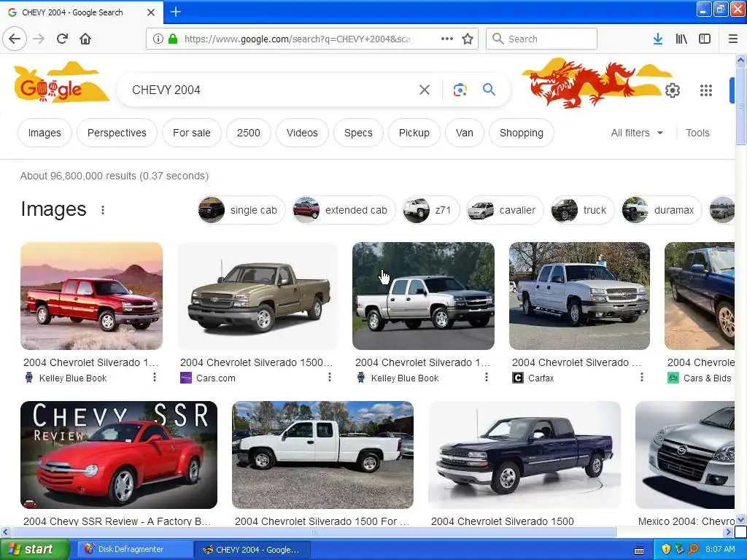This screenshot has height=560, width=747.
Task: Filter images by single cab
Action: tap(241, 210)
